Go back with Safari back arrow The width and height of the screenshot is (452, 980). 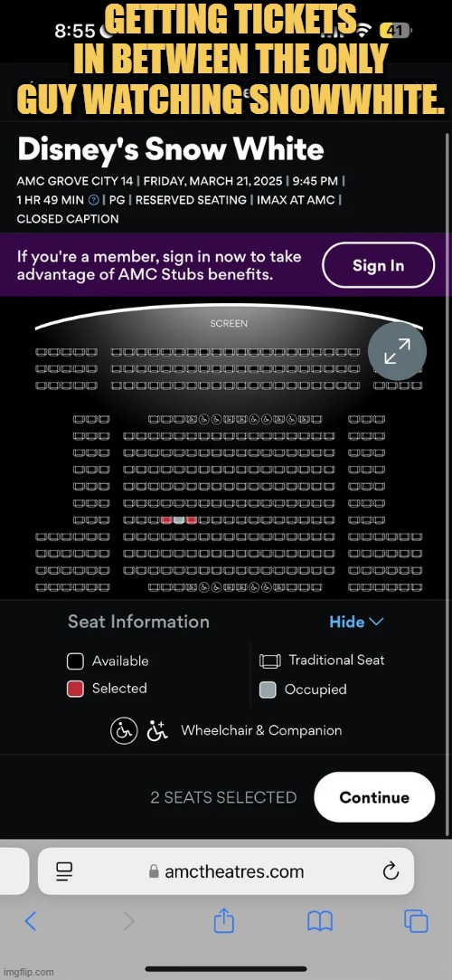30,920
